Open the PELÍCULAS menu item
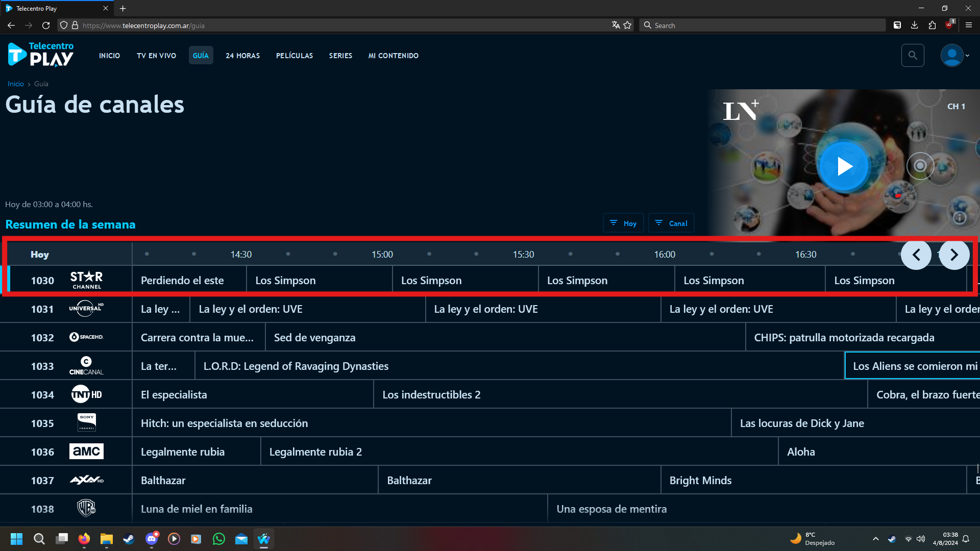This screenshot has height=551, width=980. coord(295,56)
